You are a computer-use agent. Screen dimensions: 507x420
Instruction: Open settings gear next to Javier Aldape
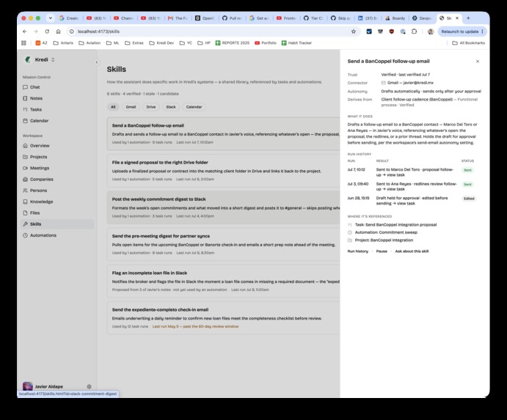(x=90, y=386)
